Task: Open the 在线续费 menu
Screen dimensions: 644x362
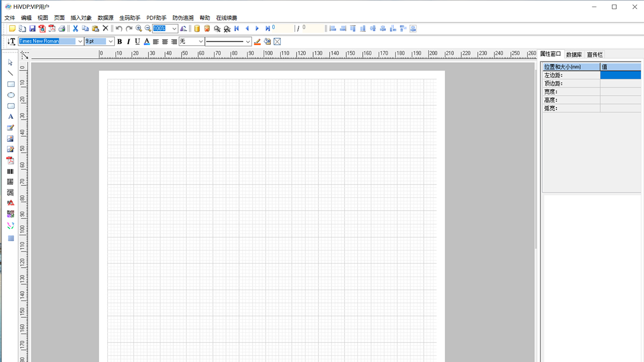Action: [226, 18]
